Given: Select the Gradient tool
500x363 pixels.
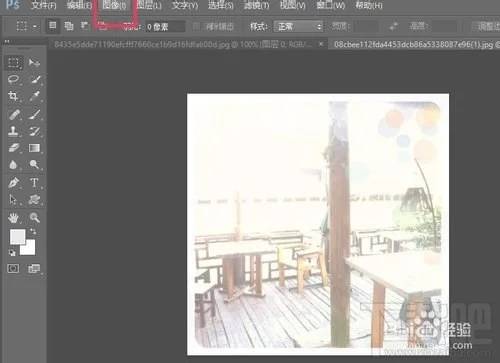Looking at the screenshot, I should point(34,148).
